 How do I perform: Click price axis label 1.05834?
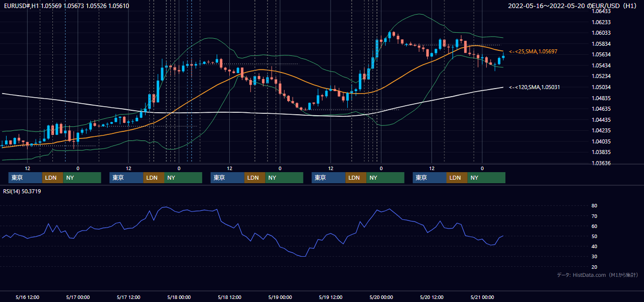tap(601, 44)
